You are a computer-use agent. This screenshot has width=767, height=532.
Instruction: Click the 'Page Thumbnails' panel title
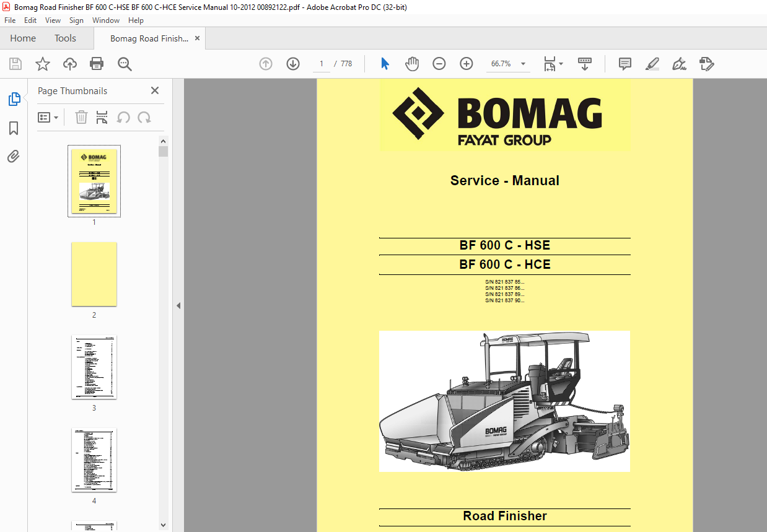click(x=72, y=91)
